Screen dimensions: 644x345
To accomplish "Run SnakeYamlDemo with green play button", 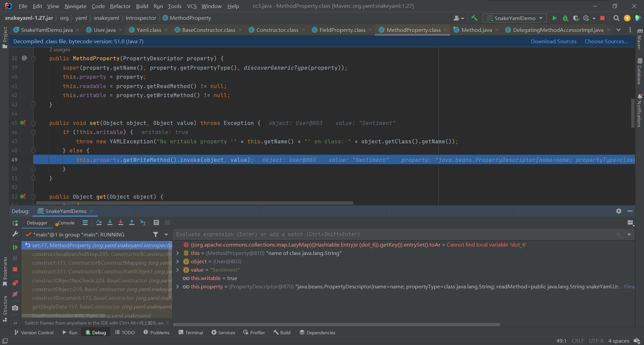I will point(554,18).
